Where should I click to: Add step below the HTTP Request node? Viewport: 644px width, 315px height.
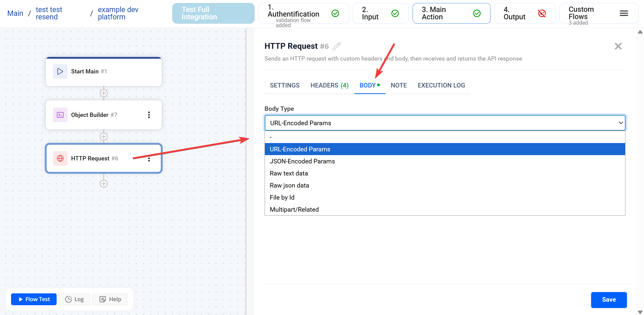(x=104, y=184)
